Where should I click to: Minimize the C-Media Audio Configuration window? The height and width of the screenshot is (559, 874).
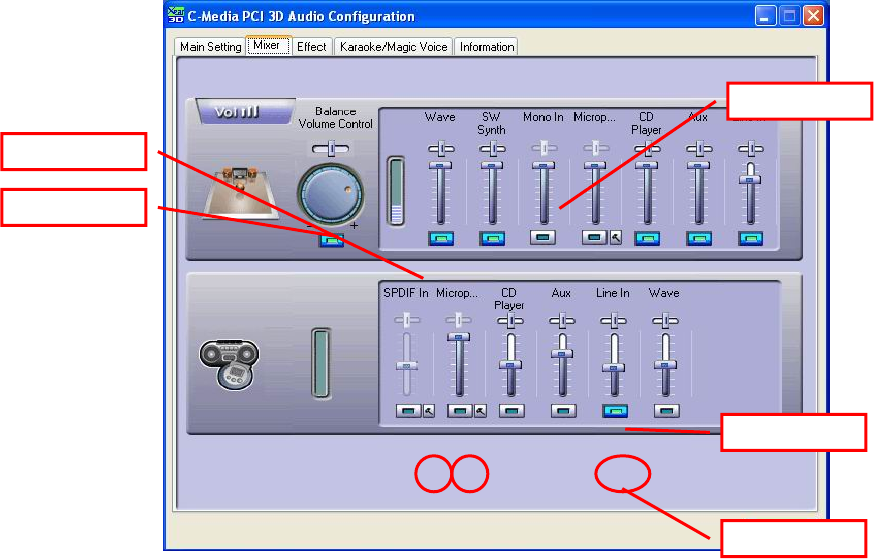(x=765, y=16)
